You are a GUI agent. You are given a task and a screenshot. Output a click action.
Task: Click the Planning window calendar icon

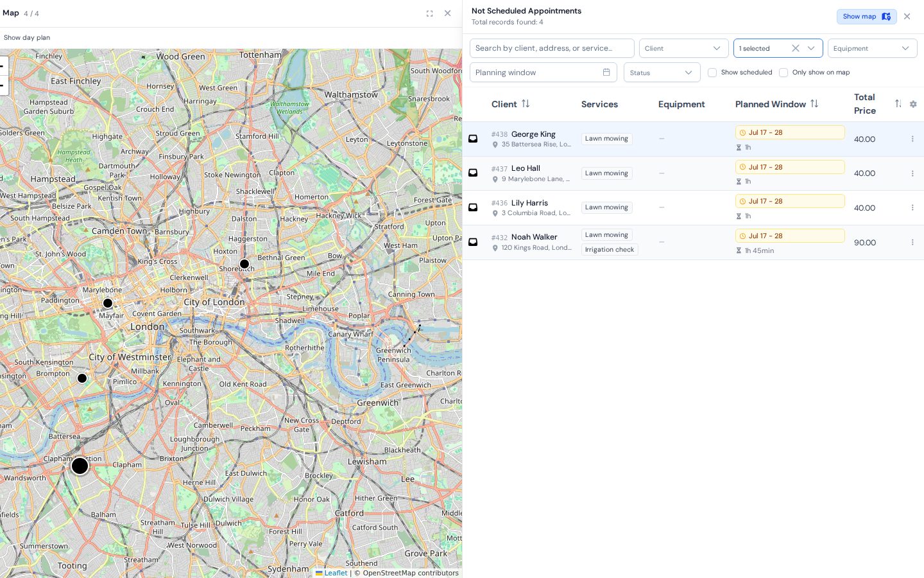click(606, 73)
